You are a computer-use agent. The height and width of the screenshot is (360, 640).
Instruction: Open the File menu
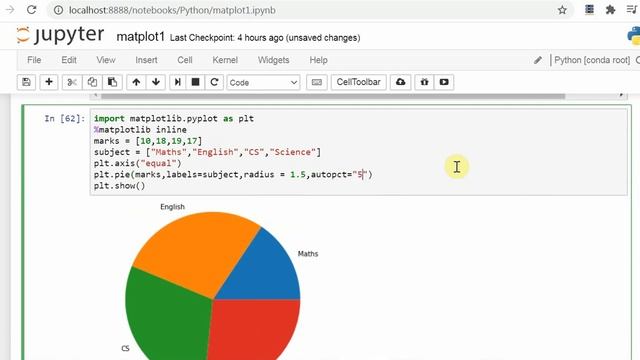coord(34,60)
